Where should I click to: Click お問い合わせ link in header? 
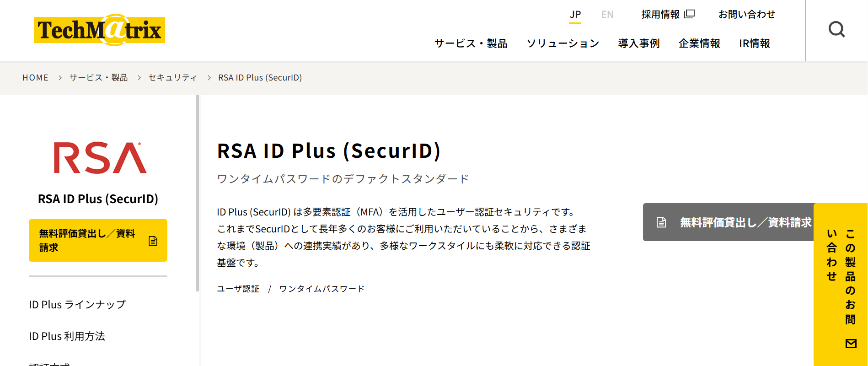pos(747,15)
